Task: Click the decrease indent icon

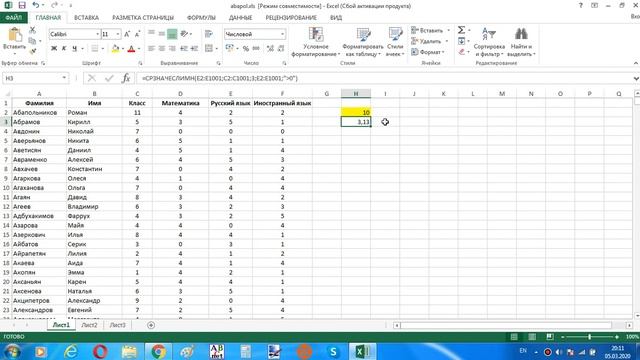Action: coord(184,49)
